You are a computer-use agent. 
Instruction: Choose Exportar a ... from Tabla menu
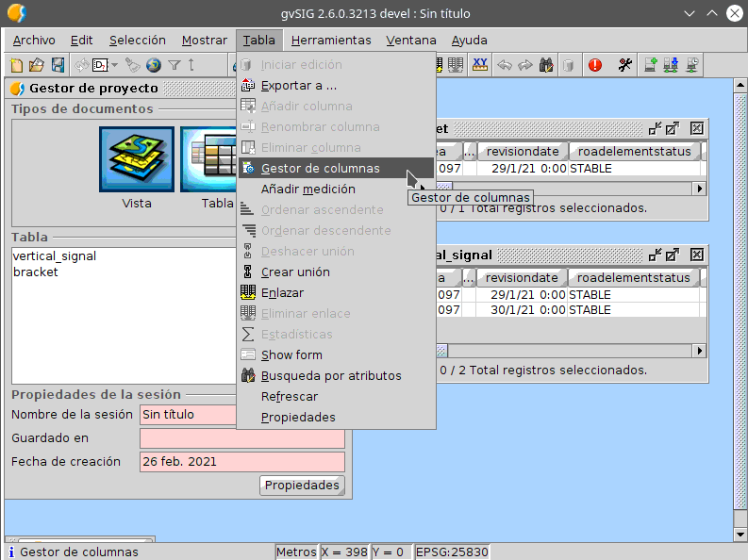pos(337,86)
